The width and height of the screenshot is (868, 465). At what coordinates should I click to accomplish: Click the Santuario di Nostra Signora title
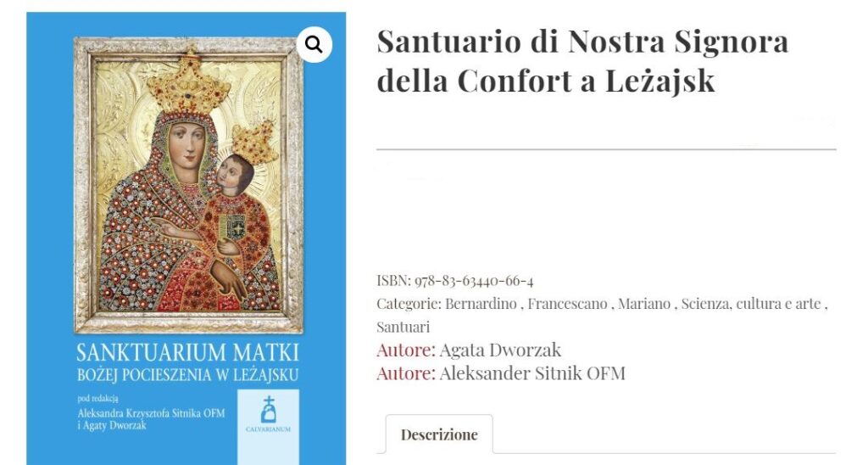(582, 60)
